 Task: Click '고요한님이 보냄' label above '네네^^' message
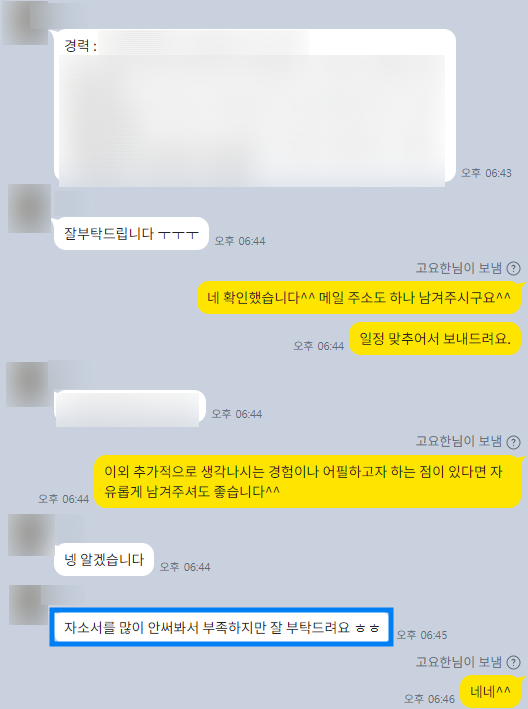[x=459, y=662]
